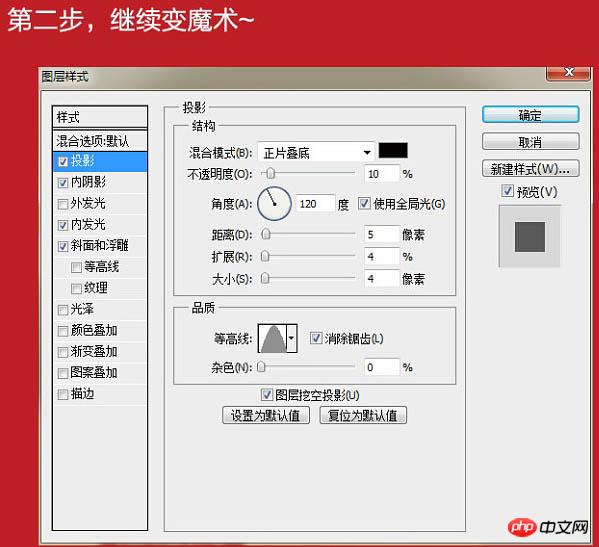Click 新建样式 button

point(530,168)
